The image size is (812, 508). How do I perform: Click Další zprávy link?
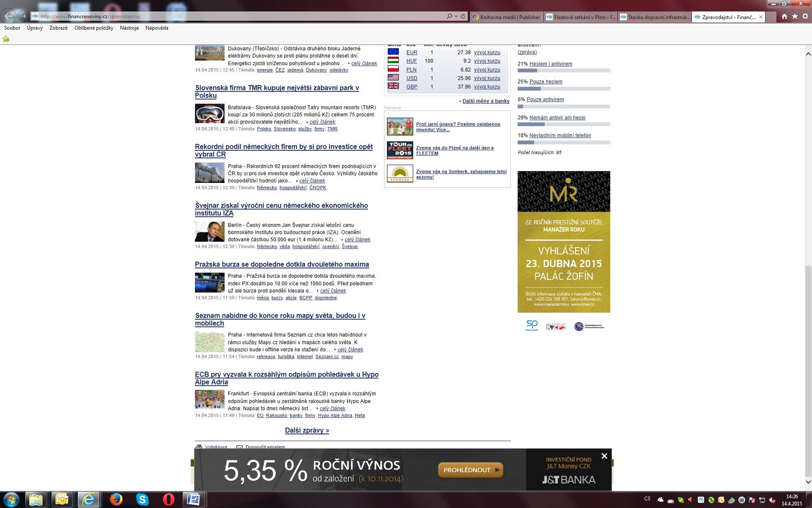click(x=307, y=430)
